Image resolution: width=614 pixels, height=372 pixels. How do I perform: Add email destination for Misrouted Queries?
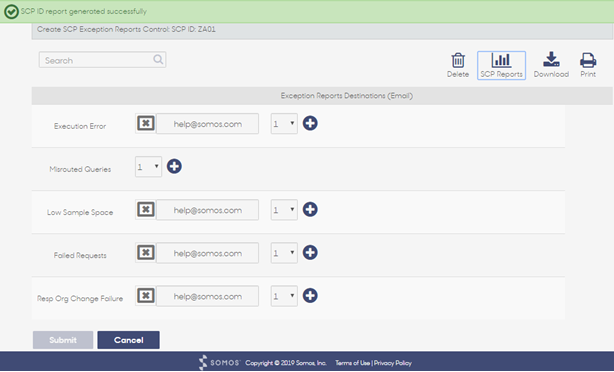click(x=174, y=166)
